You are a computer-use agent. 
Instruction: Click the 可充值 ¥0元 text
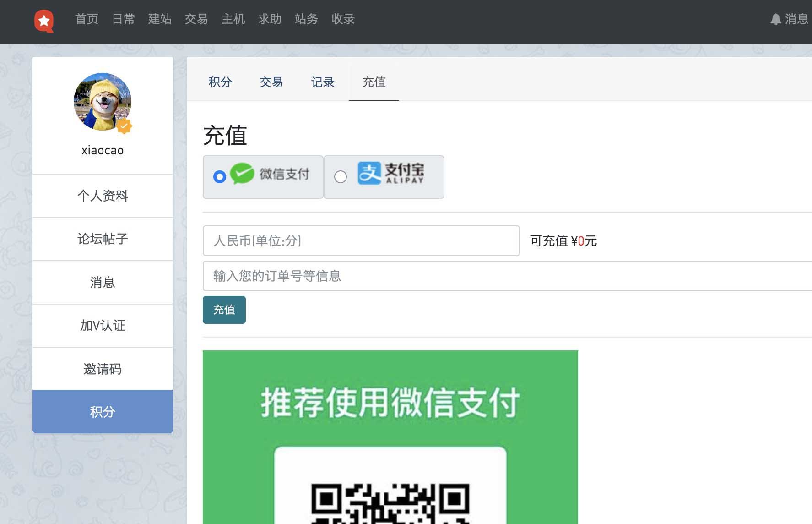563,241
